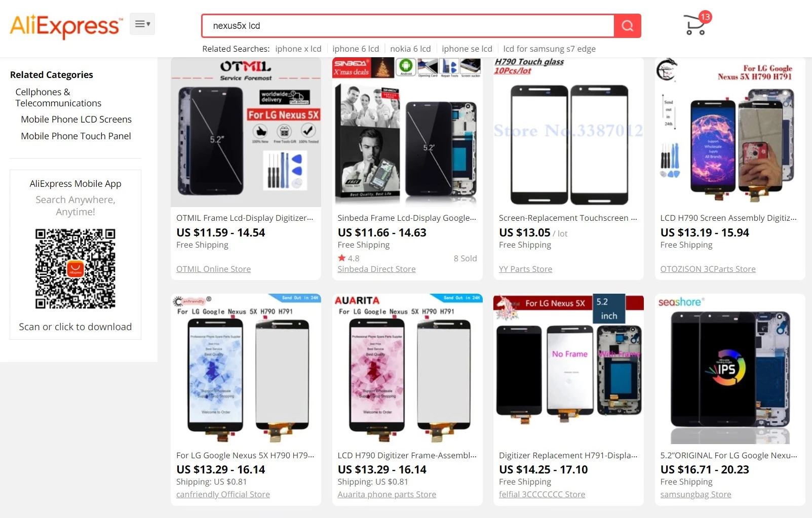Open the H790 Touch glass 10Pcs product image
Screen dimensions: 812x518
coord(568,132)
